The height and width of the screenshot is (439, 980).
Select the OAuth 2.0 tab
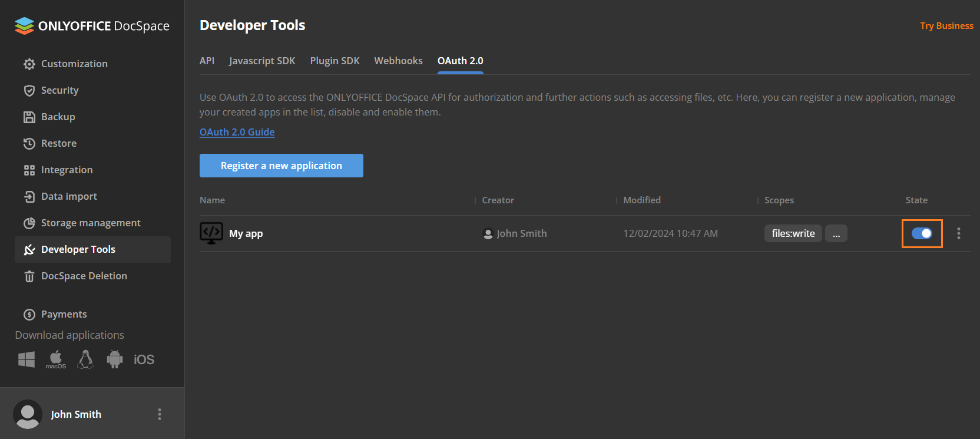(461, 61)
